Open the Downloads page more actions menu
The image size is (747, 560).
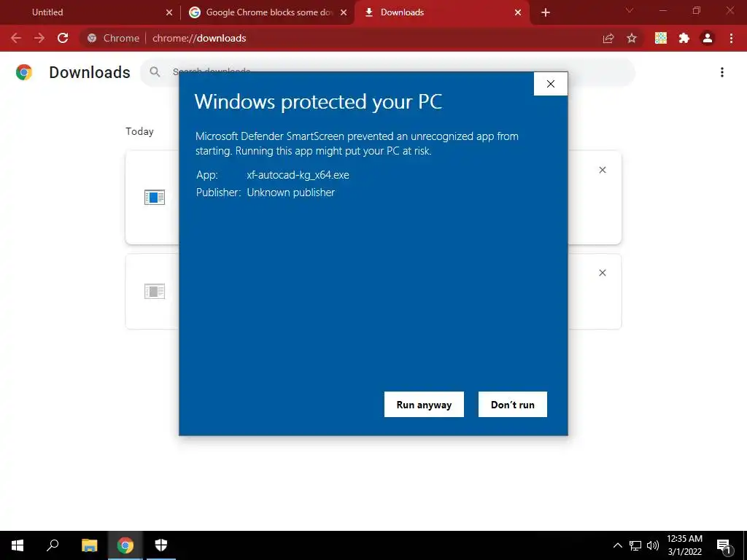click(x=722, y=72)
